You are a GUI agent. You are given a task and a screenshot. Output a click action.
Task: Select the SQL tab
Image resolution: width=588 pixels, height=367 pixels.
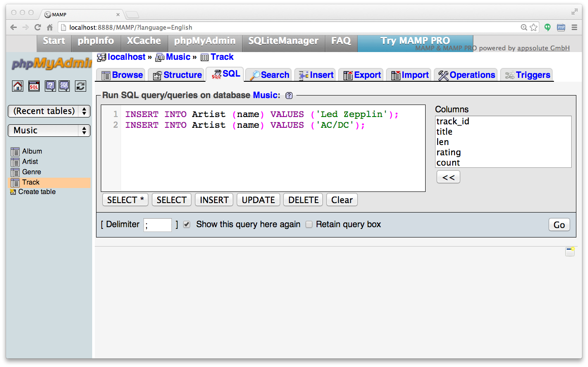coord(225,74)
